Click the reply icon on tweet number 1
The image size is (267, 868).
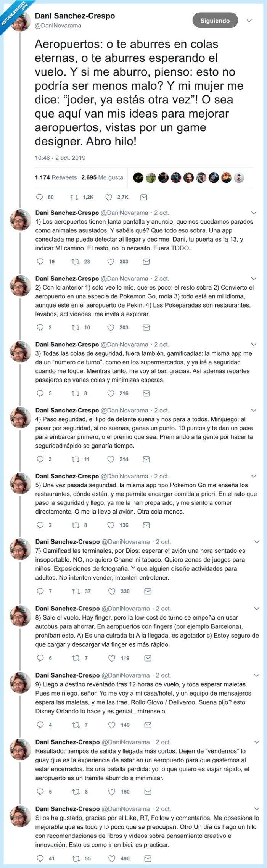pos(39,261)
